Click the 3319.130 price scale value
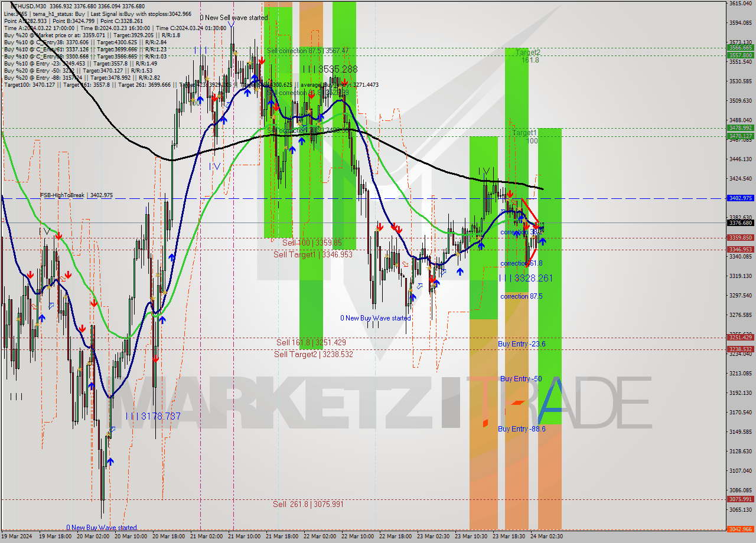756x543 pixels. click(x=740, y=276)
